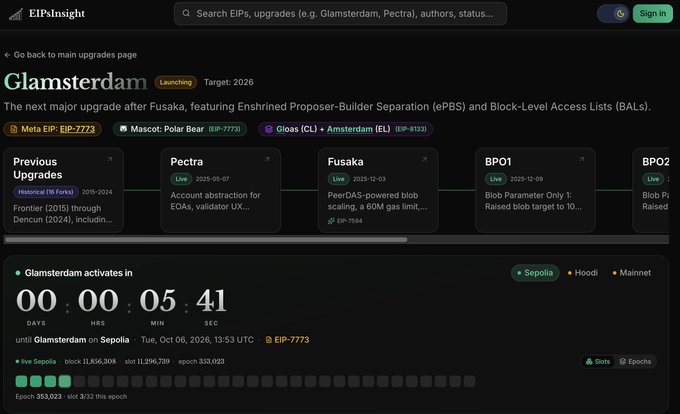The height and width of the screenshot is (414, 680).
Task: Click the live Sepolia status indicator
Action: click(36, 362)
